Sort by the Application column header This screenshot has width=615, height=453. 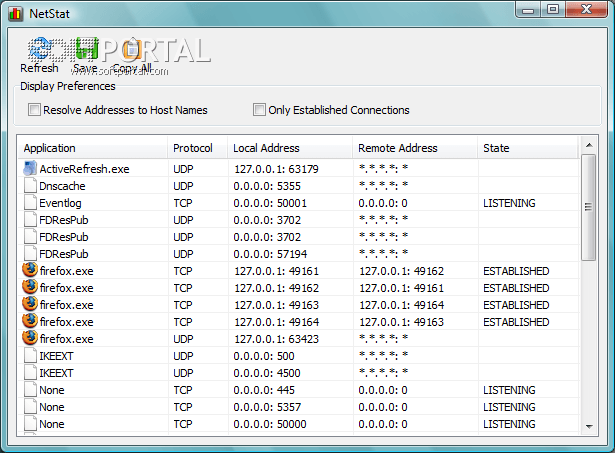coord(93,148)
